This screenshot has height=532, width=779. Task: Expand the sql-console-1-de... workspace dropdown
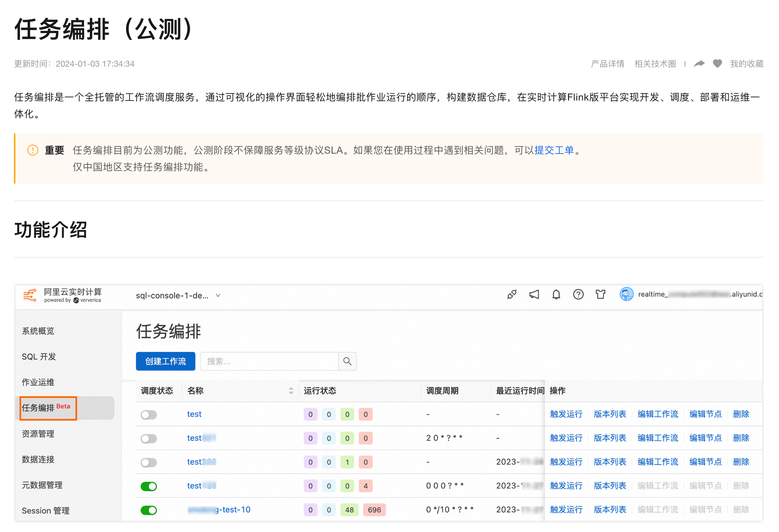[179, 296]
